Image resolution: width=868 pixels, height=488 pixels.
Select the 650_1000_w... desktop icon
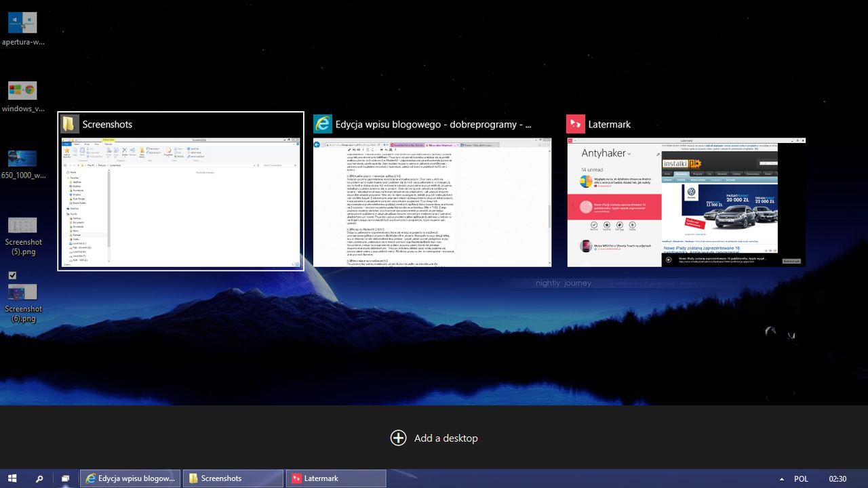coord(22,163)
